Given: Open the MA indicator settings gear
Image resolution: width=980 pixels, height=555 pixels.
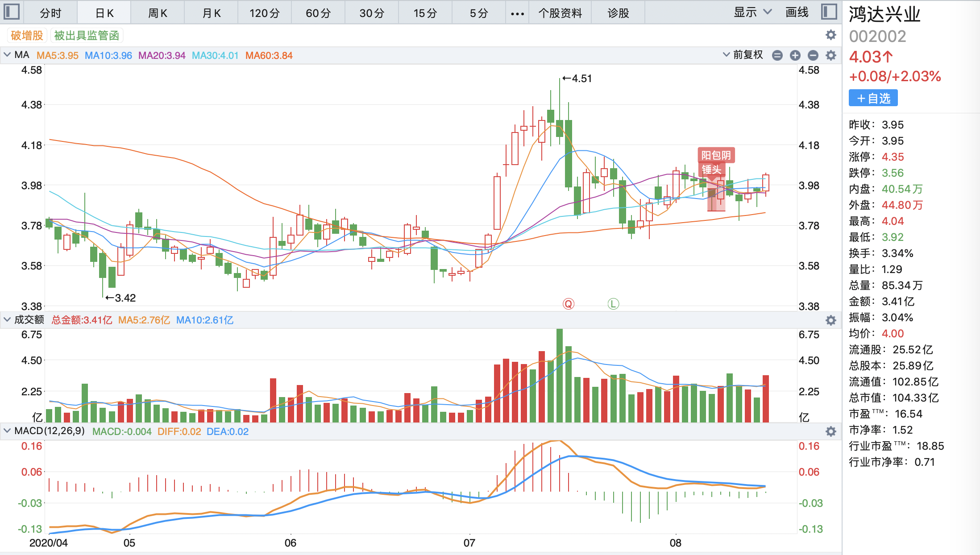Looking at the screenshot, I should pos(831,55).
